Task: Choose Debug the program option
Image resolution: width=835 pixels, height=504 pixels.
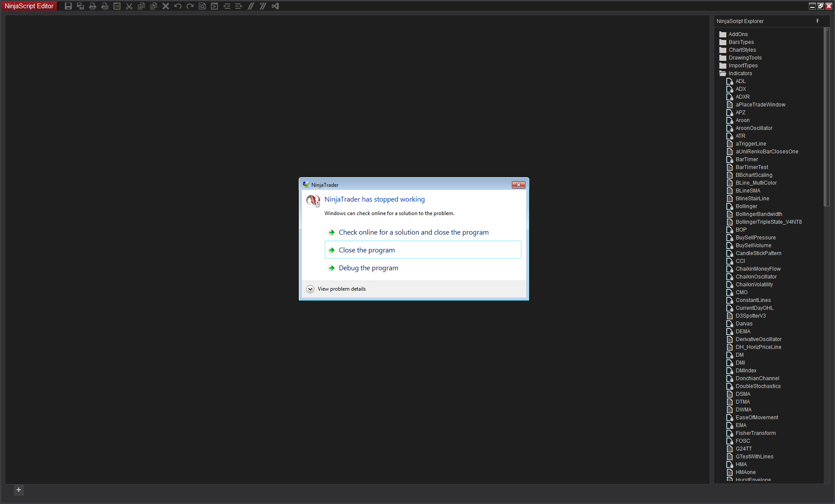Action: pos(368,268)
